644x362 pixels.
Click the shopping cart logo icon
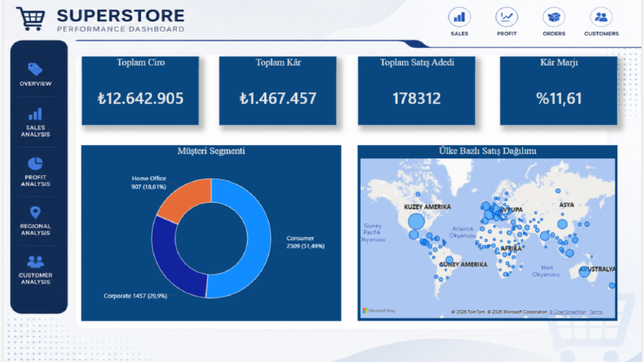(x=31, y=19)
